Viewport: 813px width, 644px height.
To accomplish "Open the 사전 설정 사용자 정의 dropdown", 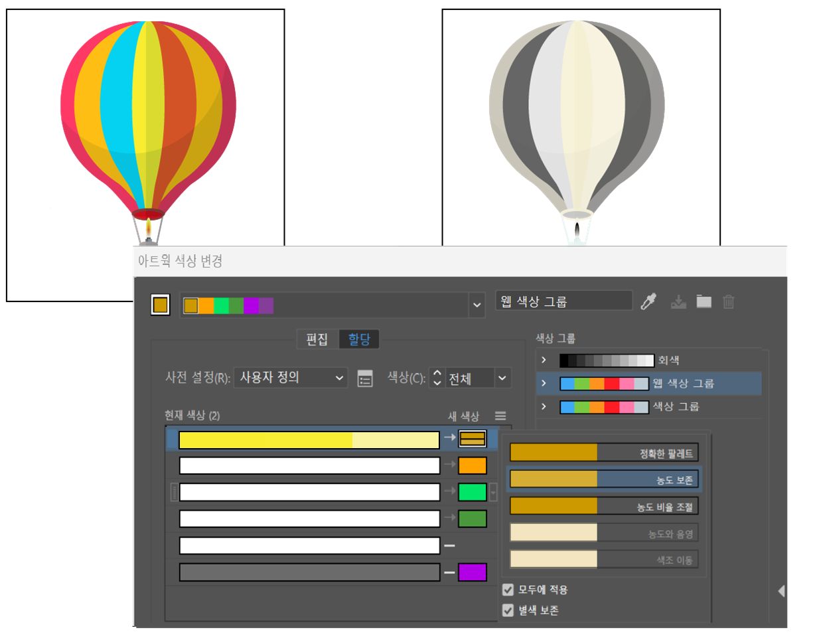I will point(291,378).
